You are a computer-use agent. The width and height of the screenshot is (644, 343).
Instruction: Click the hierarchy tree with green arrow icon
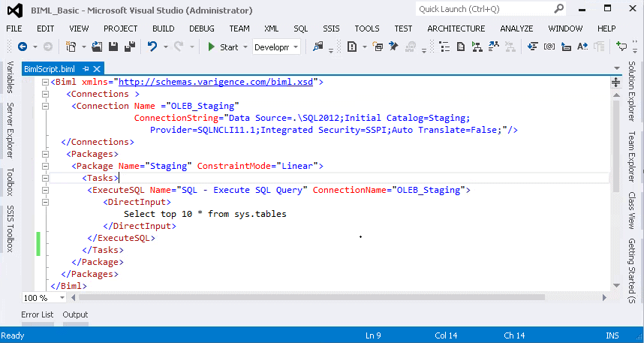click(x=477, y=47)
